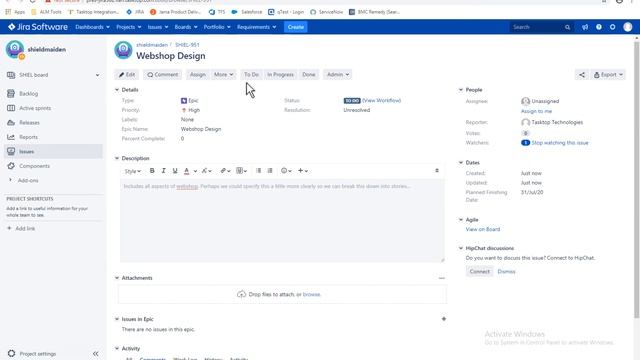Viewport: 640px width, 360px height.
Task: Click the Add link project shortcut
Action: 21,229
